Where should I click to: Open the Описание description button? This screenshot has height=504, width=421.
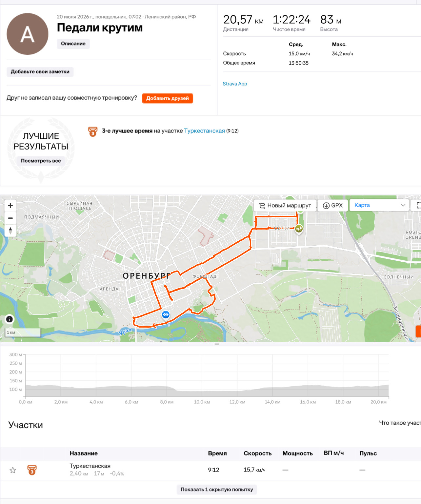tap(73, 44)
